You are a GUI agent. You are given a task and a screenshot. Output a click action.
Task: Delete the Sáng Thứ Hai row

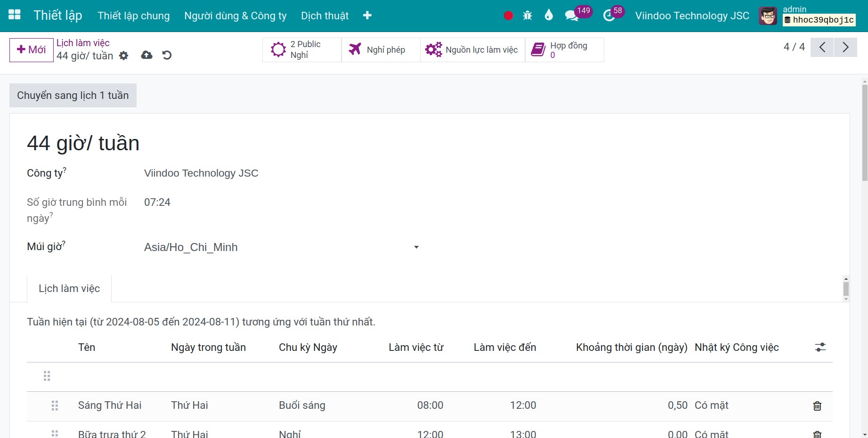[817, 406]
